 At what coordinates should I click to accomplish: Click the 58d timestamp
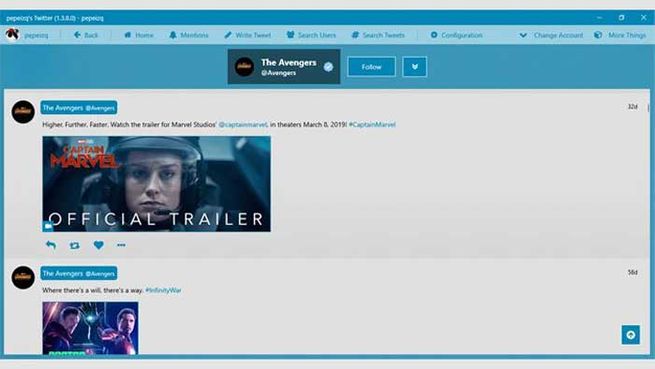pos(632,272)
